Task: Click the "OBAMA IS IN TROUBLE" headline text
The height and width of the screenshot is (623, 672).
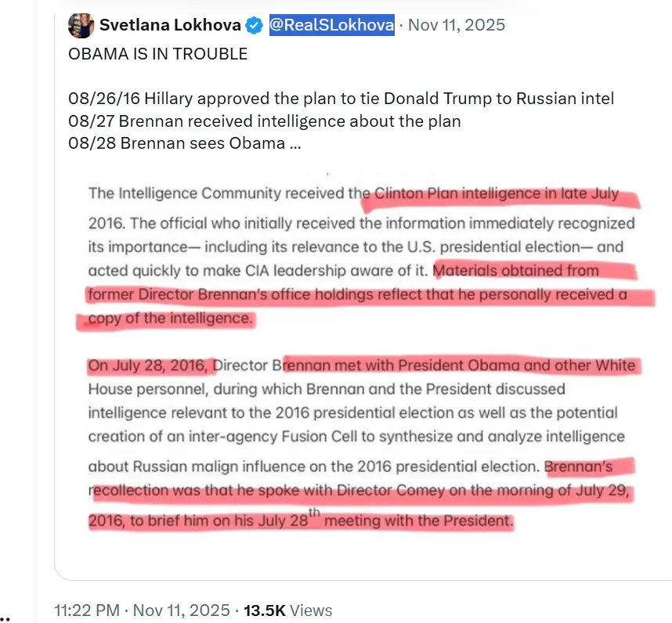Action: click(x=157, y=54)
